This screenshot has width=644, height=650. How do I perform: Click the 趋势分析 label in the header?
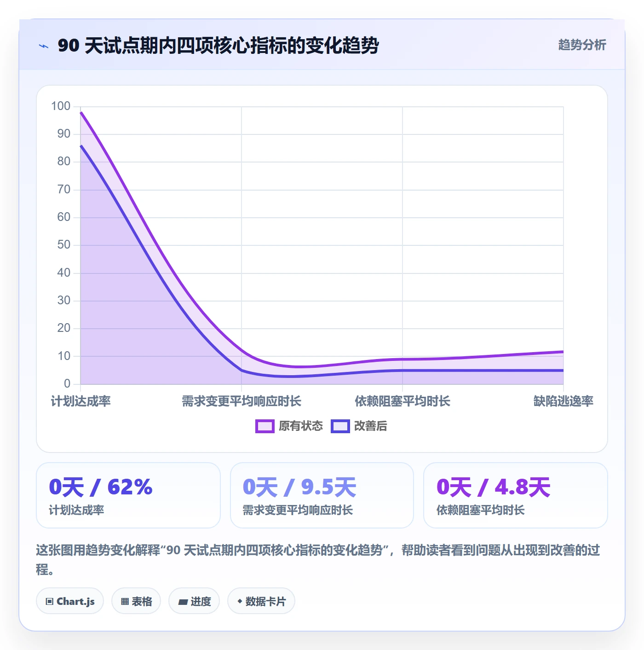pos(582,45)
